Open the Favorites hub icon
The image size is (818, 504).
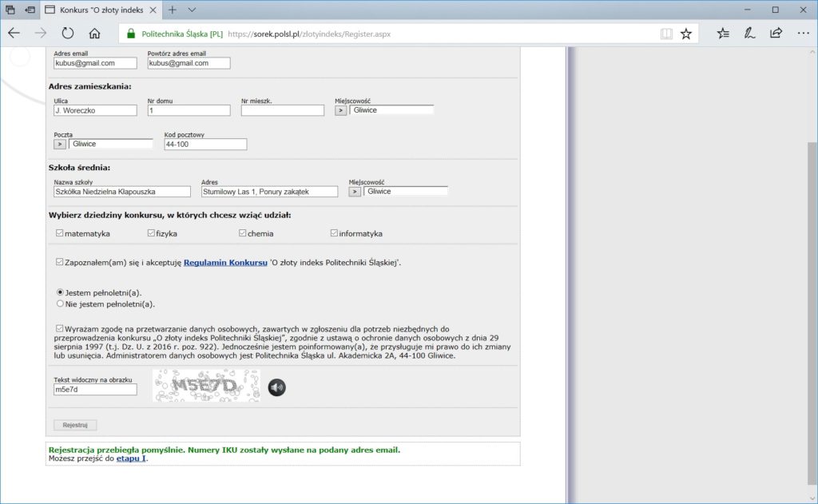[723, 34]
